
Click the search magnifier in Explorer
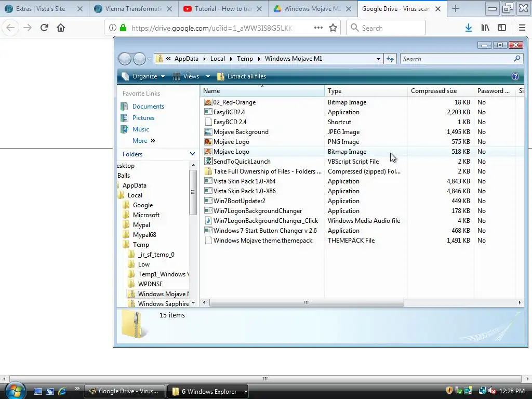click(x=517, y=59)
